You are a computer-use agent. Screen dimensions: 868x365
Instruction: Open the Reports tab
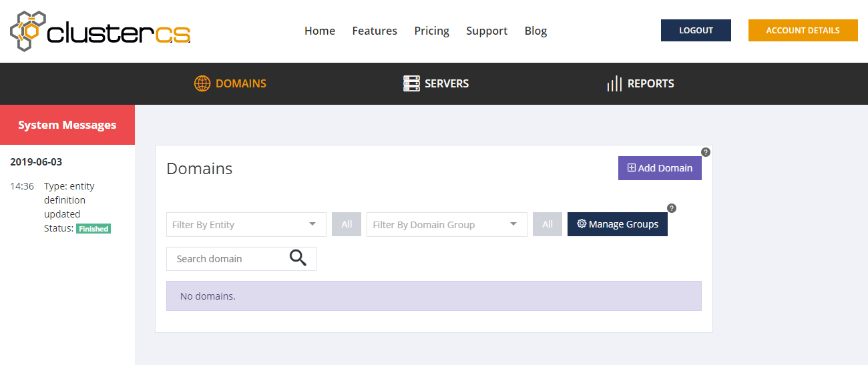tap(640, 83)
